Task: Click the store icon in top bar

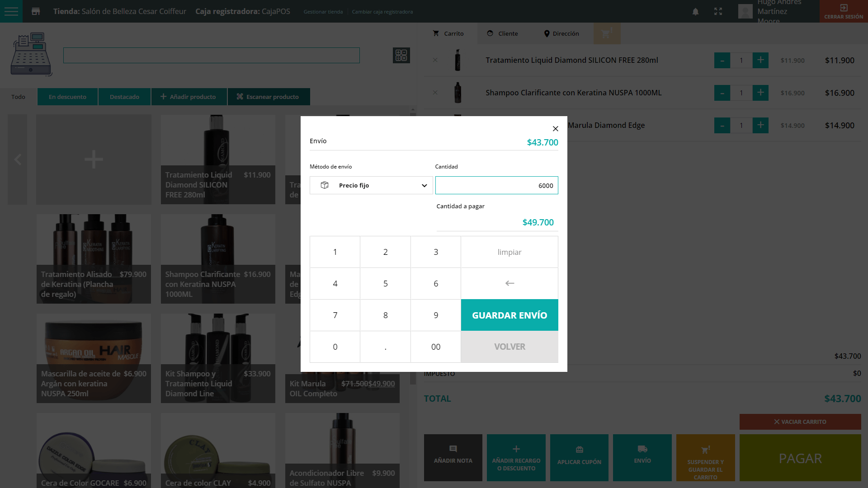Action: 36,11
